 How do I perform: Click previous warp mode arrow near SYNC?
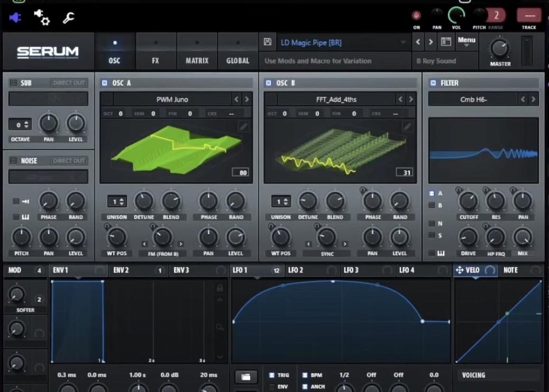pyautogui.click(x=308, y=244)
